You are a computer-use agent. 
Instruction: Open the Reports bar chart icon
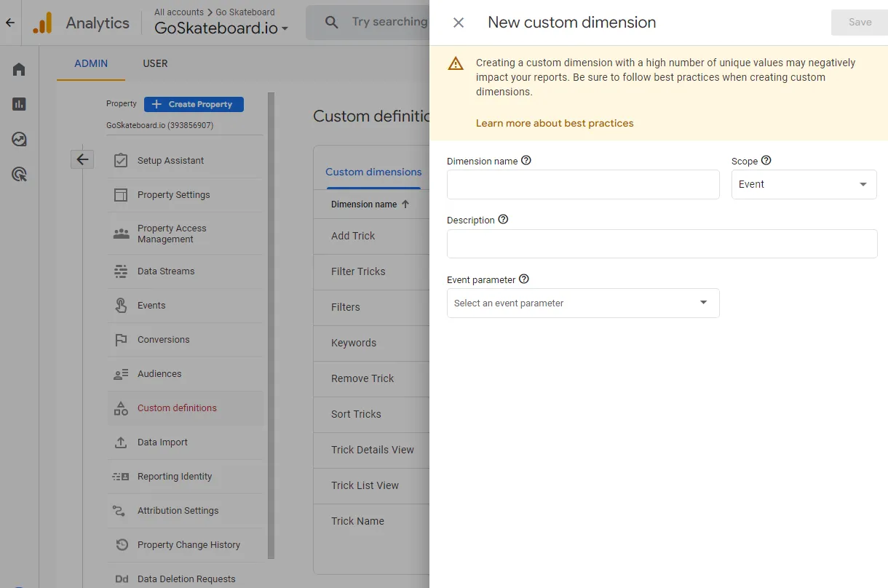[x=19, y=104]
